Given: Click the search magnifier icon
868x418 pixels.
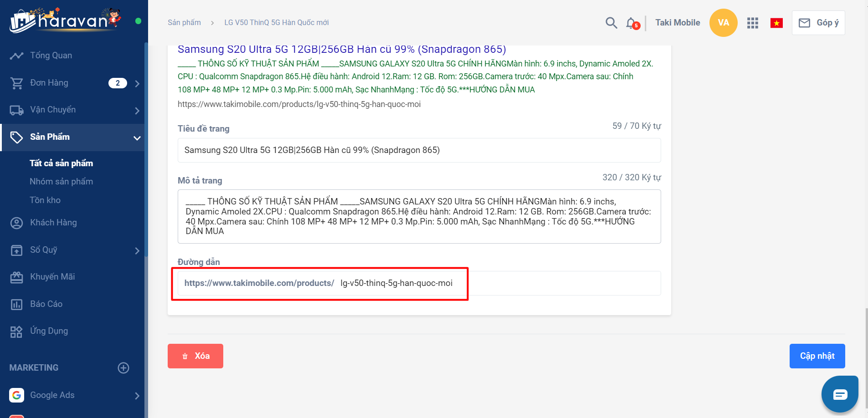Looking at the screenshot, I should (x=611, y=23).
